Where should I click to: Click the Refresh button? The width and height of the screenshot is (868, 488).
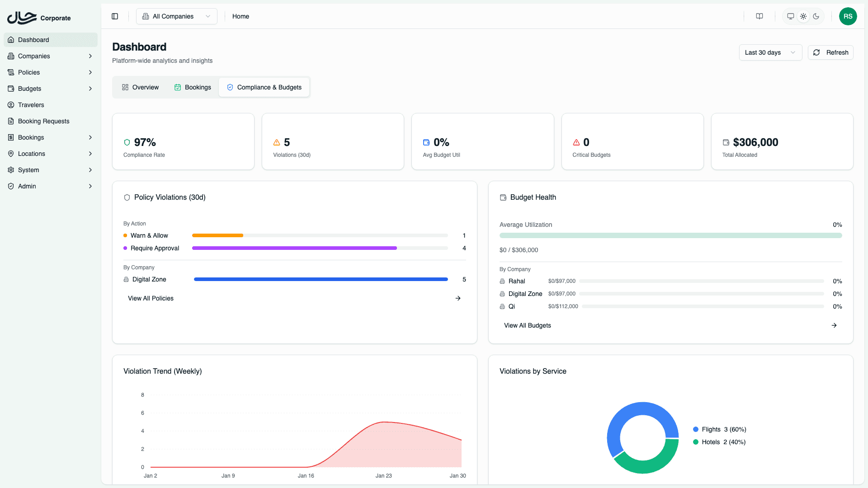coord(830,52)
